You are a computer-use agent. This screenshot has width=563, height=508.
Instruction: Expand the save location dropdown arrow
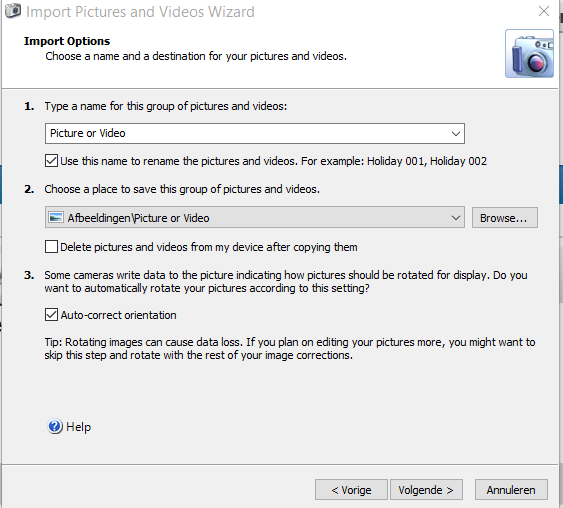pos(456,218)
